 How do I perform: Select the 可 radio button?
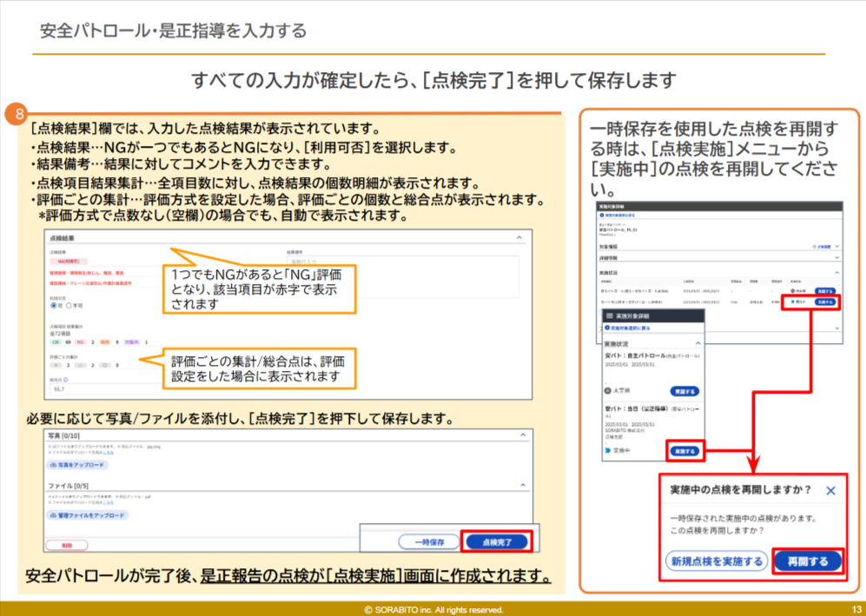pyautogui.click(x=55, y=305)
